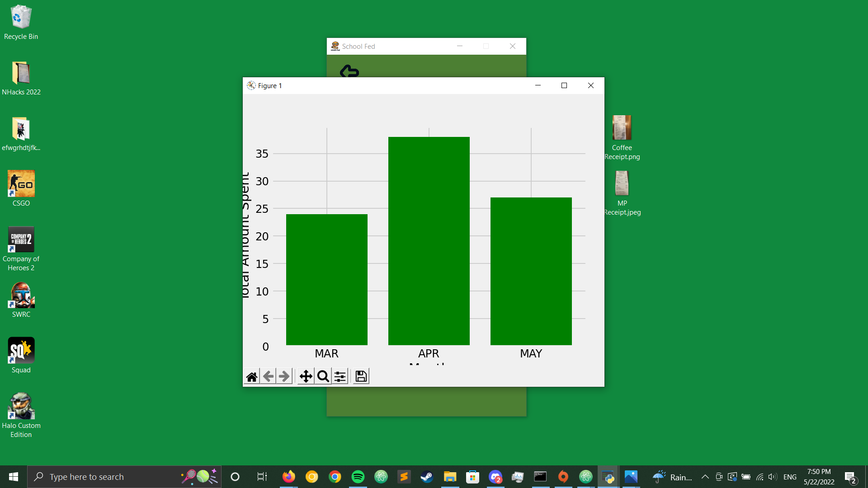Open Configure subplots settings icon

click(x=340, y=376)
